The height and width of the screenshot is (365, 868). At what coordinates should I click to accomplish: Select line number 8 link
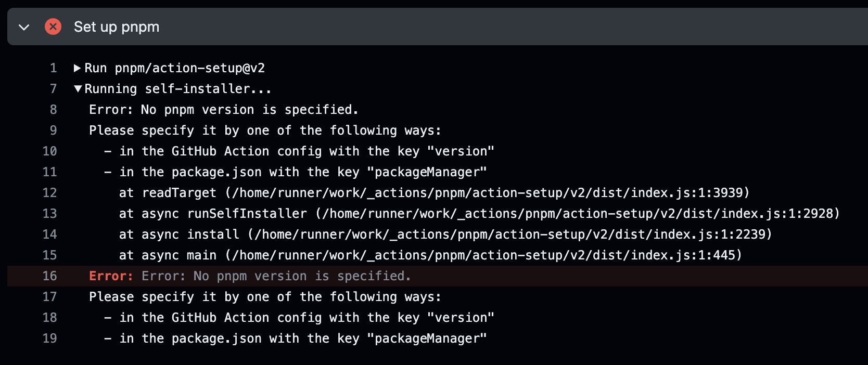point(53,110)
